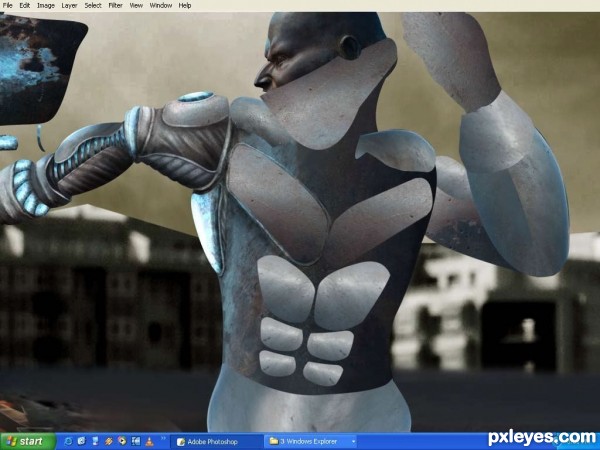Switch to Adobe Photoshop taskbar button

pos(216,442)
